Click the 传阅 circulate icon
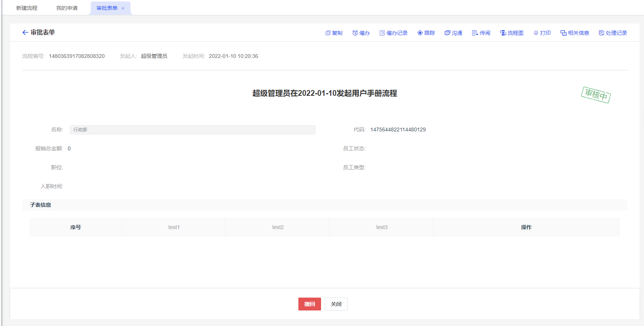The width and height of the screenshot is (644, 326). click(475, 33)
